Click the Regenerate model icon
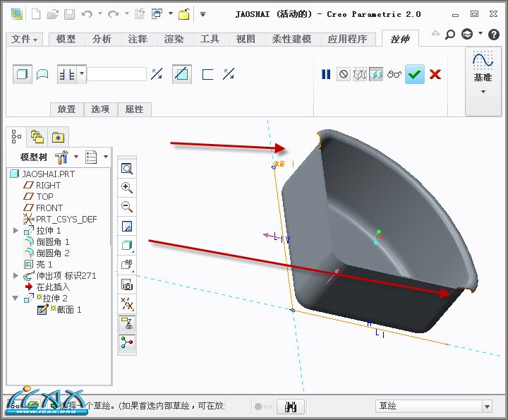508x420 pixels. pos(140,14)
